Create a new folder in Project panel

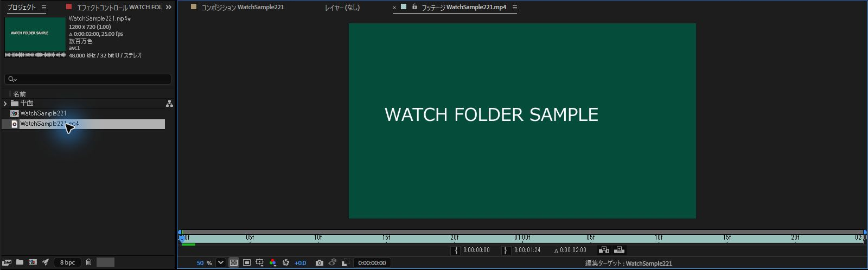[x=20, y=262]
